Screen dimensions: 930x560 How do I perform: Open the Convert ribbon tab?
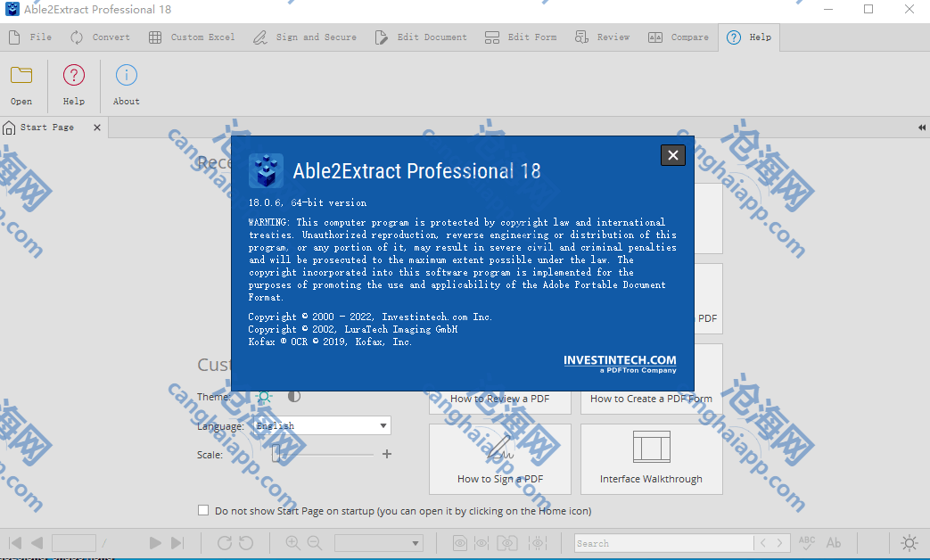pos(100,37)
